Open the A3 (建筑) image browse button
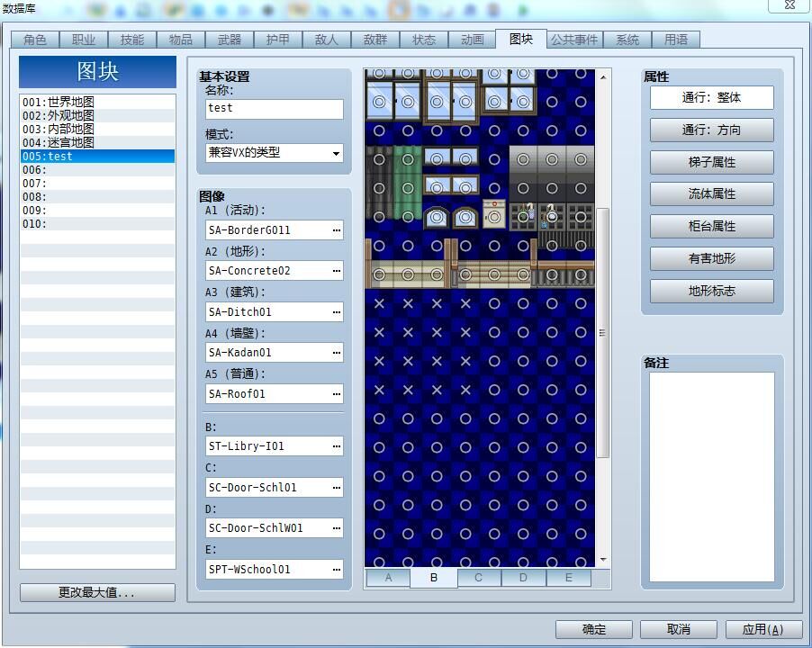Viewport: 812px width, 648px height. (x=337, y=312)
